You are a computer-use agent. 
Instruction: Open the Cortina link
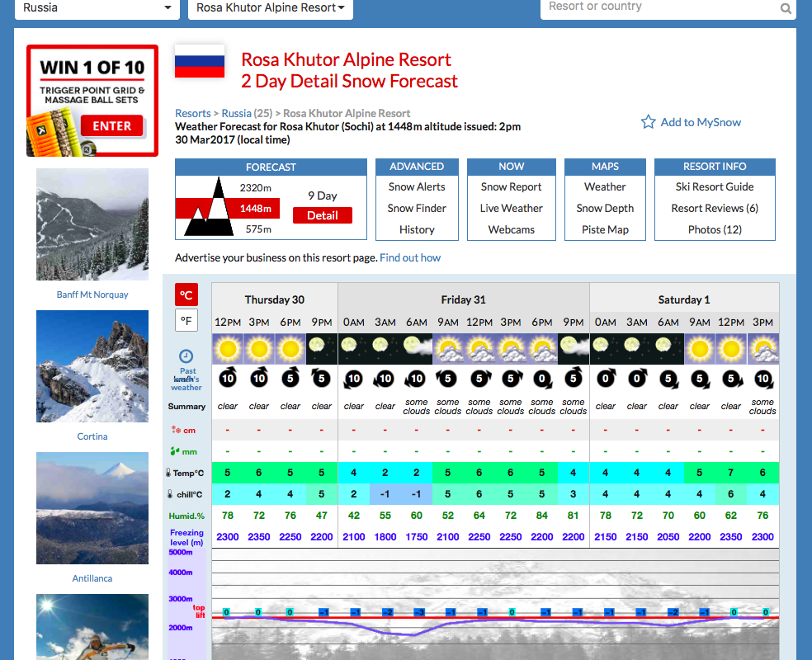point(92,436)
